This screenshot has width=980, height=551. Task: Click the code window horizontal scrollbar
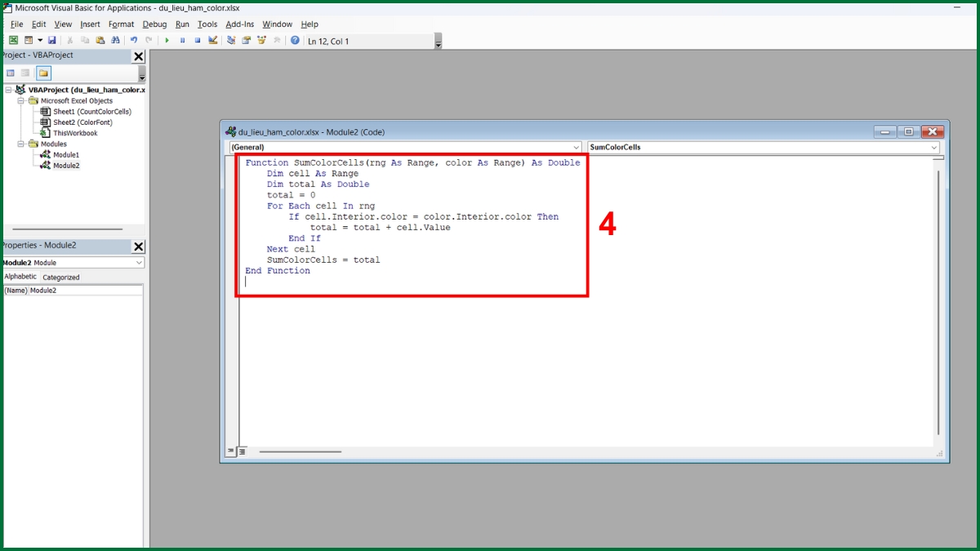301,451
